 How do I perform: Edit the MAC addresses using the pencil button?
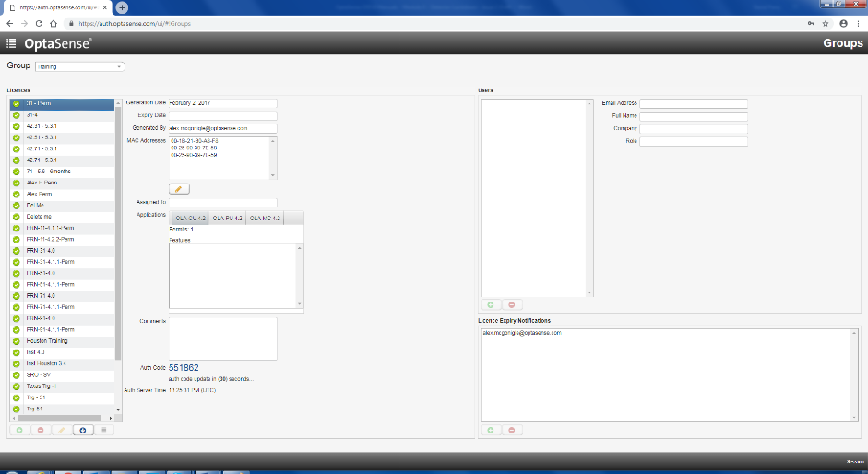click(179, 188)
